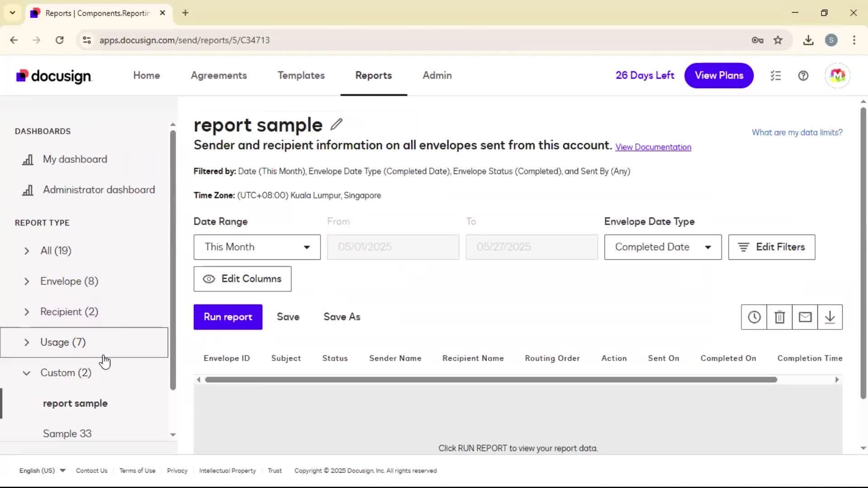
Task: Click View Plans button
Action: pos(719,75)
